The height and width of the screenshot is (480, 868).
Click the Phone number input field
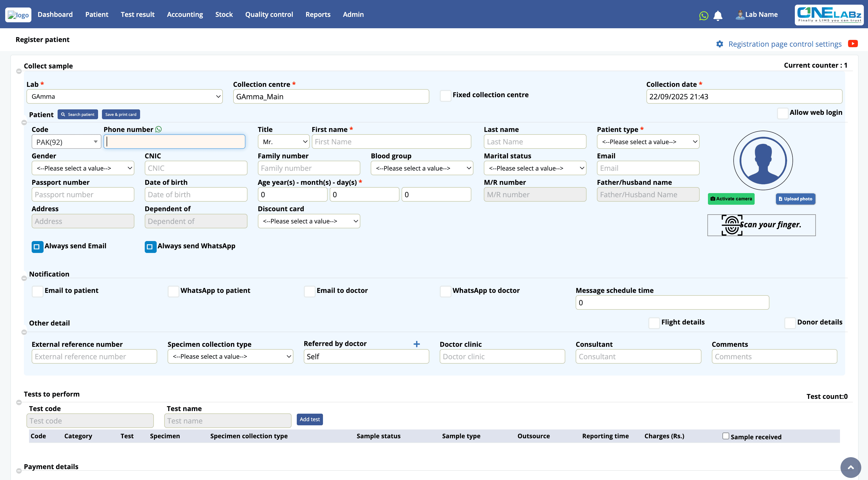pyautogui.click(x=174, y=142)
